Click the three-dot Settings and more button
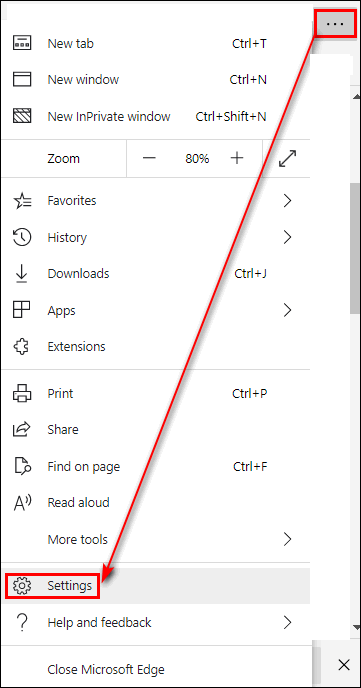Viewport: 361px width, 688px height. click(x=336, y=24)
